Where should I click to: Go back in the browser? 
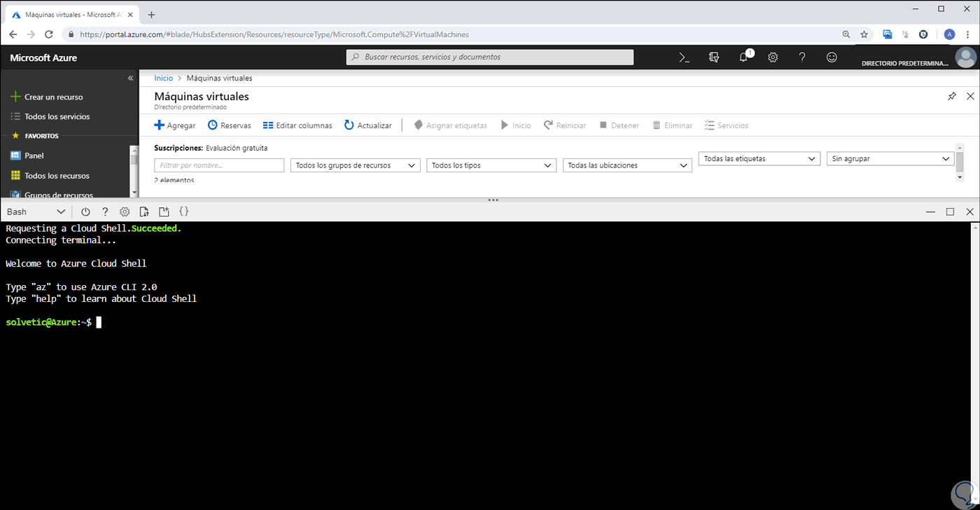(x=13, y=34)
